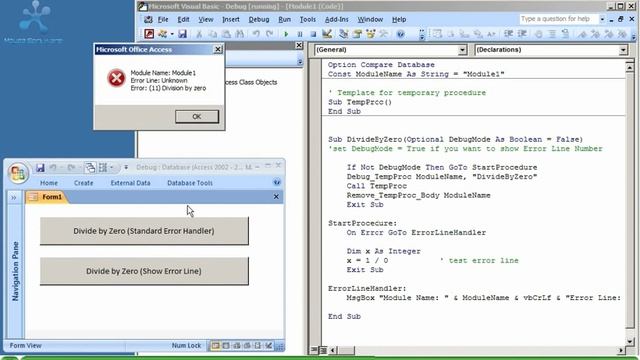Click Divide by Zero (Standard Error Handler) button
Image resolution: width=640 pixels, height=360 pixels.
pos(144,231)
